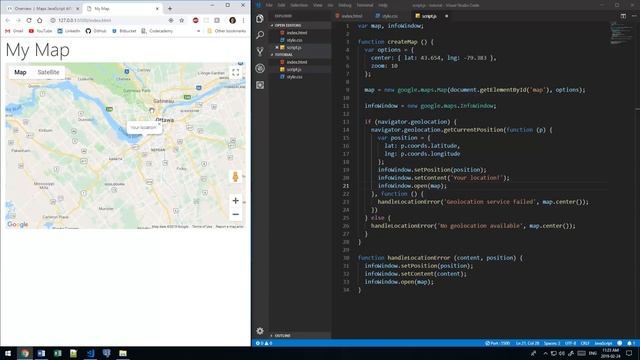Click the editor minimap

coord(621,33)
